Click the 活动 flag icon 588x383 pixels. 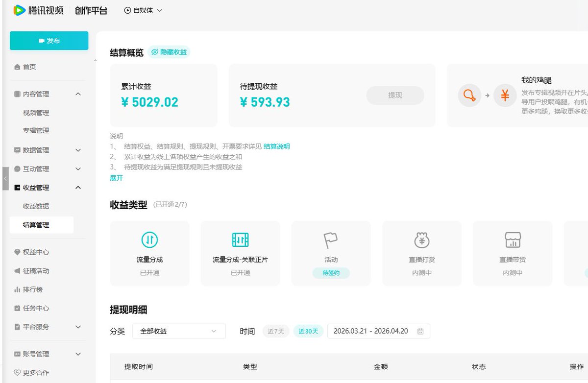pos(331,240)
